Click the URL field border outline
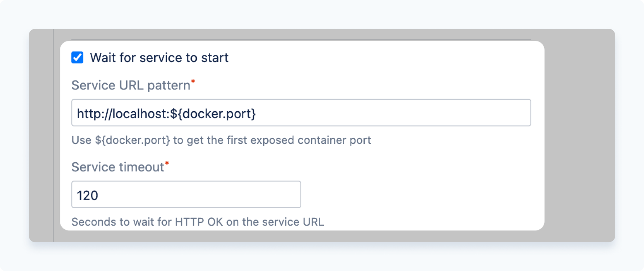 (x=301, y=100)
